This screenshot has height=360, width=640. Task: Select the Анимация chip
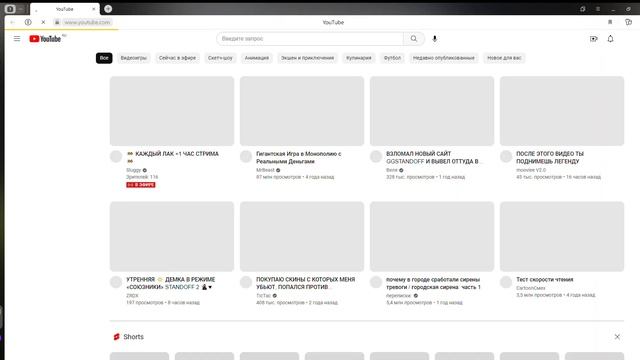257,58
